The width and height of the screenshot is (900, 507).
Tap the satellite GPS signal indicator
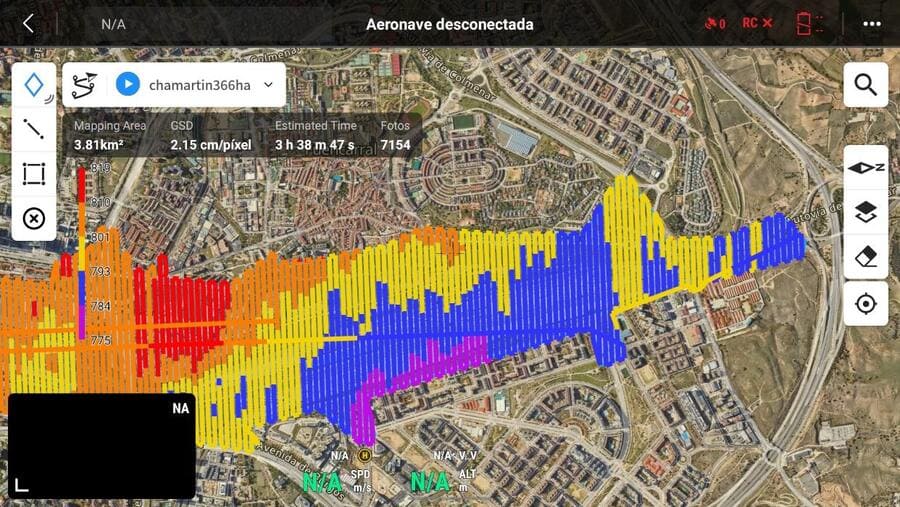coord(715,24)
